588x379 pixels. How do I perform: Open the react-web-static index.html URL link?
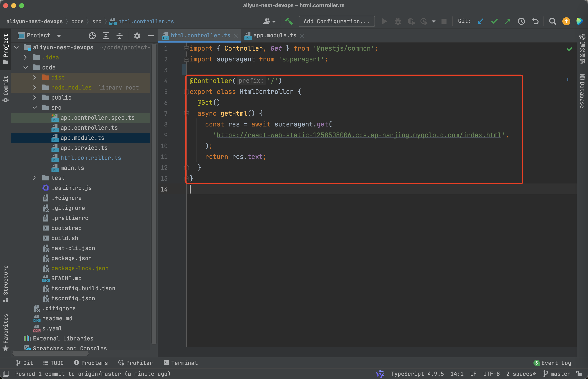pos(359,135)
